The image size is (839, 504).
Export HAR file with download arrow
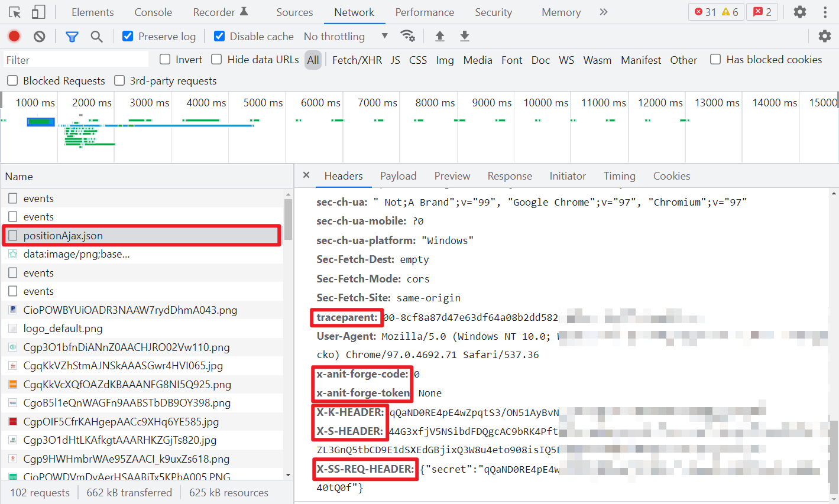coord(465,36)
